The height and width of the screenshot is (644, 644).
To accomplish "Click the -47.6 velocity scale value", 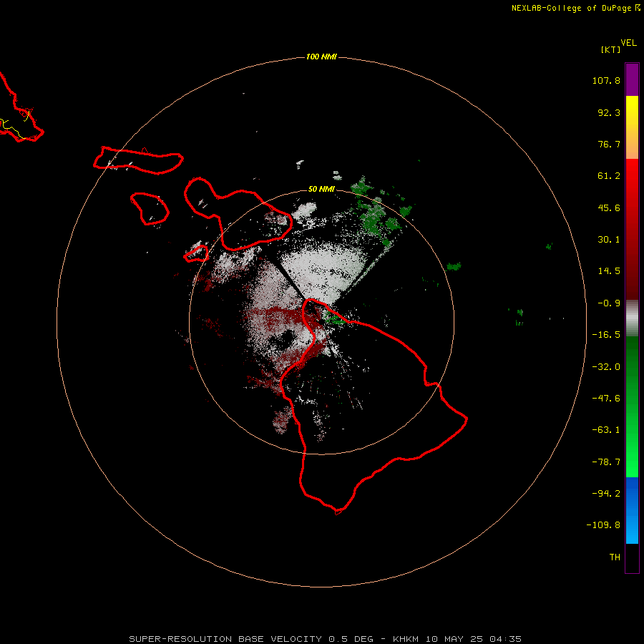I will [606, 399].
